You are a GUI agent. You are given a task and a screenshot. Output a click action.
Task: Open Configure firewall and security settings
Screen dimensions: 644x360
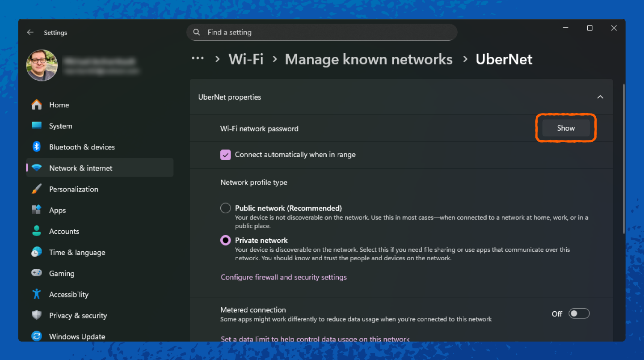[x=283, y=277]
